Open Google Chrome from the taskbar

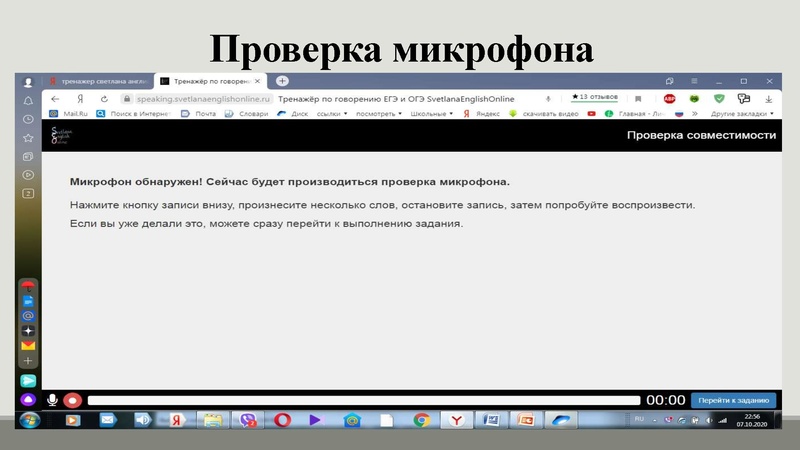point(421,420)
